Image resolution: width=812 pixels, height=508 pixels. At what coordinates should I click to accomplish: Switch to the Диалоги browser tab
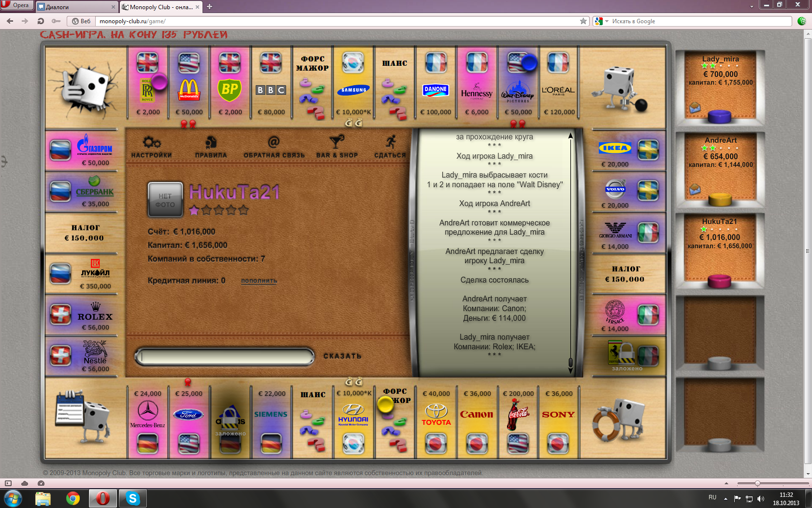77,7
